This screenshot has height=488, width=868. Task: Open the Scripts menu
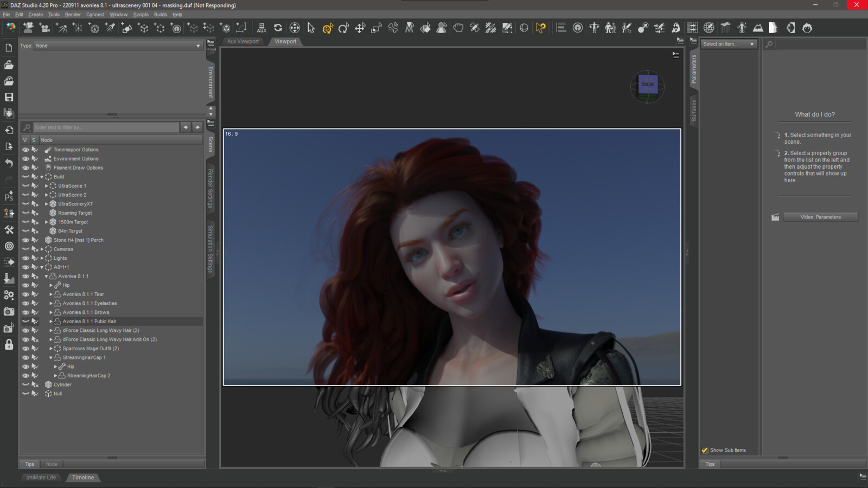click(x=141, y=15)
